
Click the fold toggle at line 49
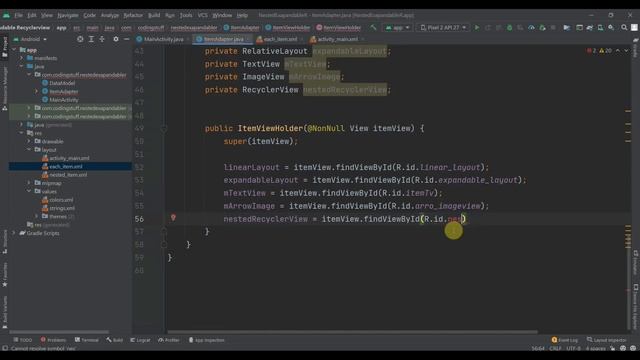(x=164, y=129)
